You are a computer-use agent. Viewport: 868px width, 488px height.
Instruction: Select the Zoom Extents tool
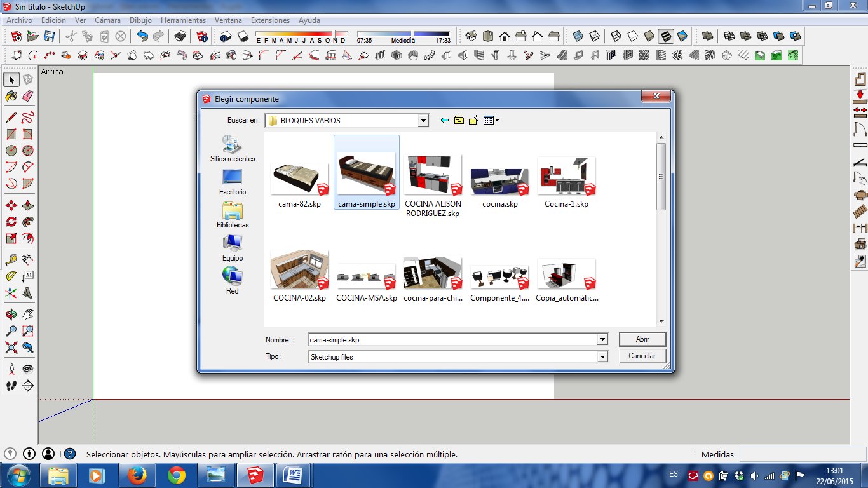point(11,348)
